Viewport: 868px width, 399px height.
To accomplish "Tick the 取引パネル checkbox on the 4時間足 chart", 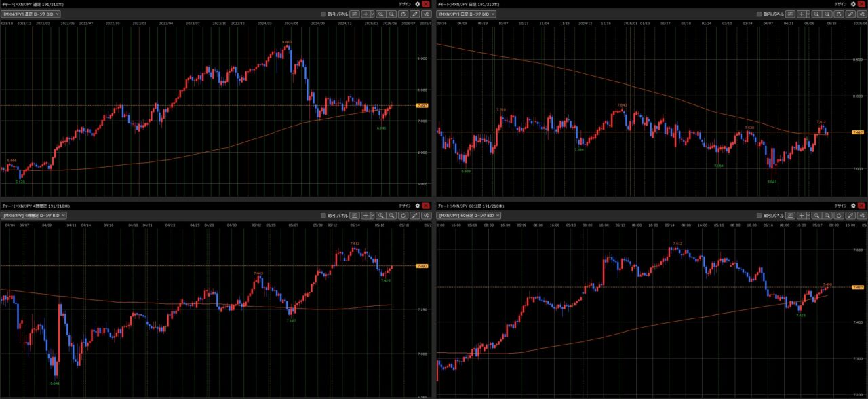I will click(323, 215).
